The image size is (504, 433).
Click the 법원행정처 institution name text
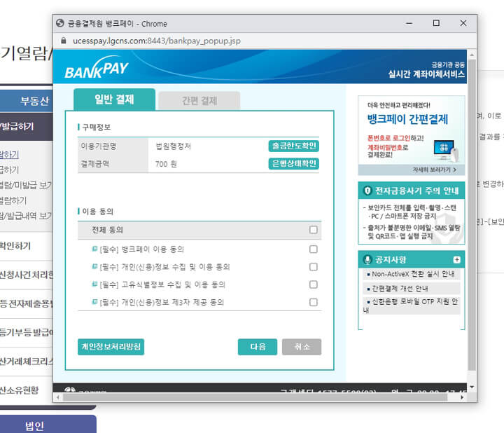(174, 146)
